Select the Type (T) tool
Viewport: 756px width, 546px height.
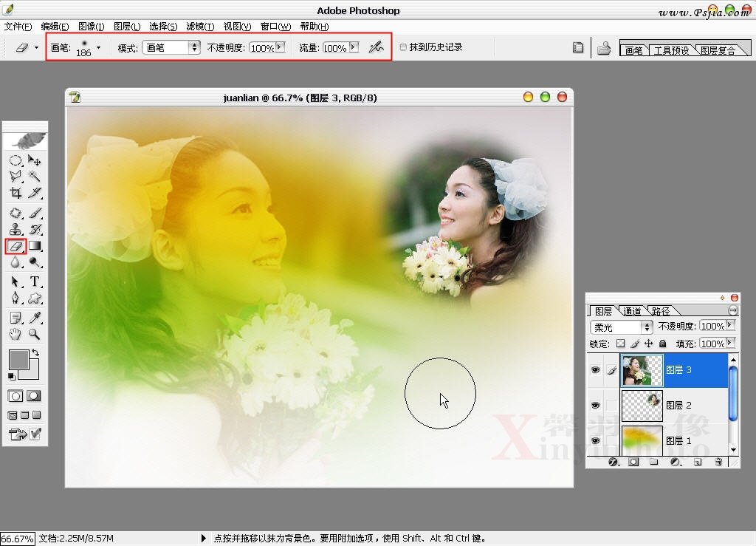35,281
